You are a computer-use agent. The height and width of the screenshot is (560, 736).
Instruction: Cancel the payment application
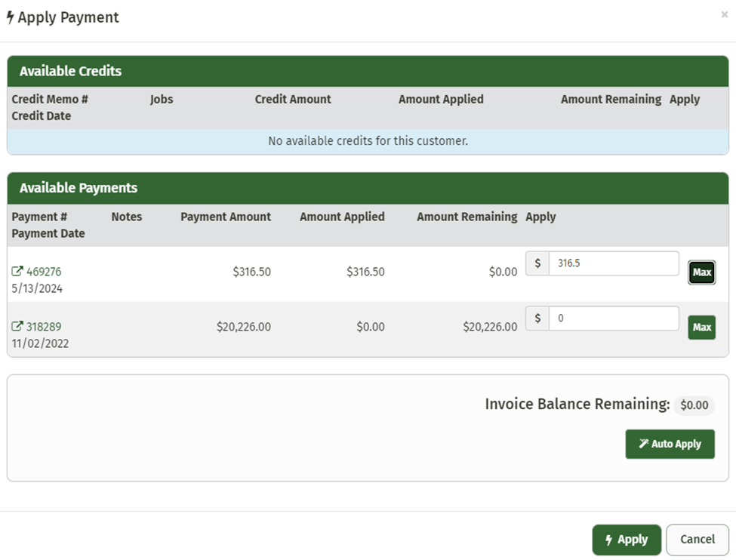[x=697, y=540]
